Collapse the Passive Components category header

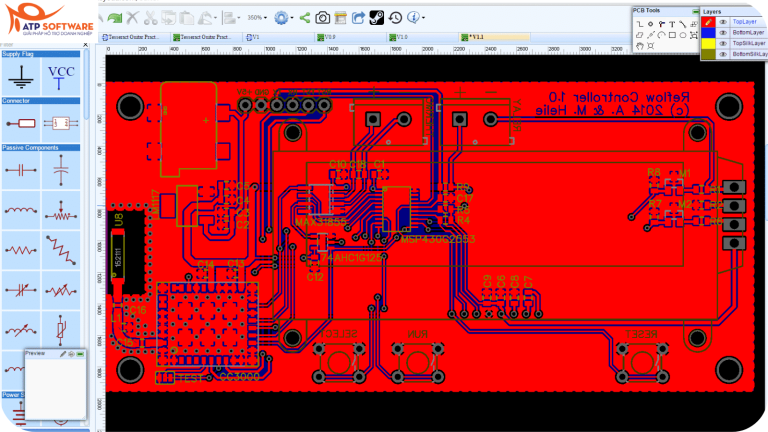click(x=41, y=147)
